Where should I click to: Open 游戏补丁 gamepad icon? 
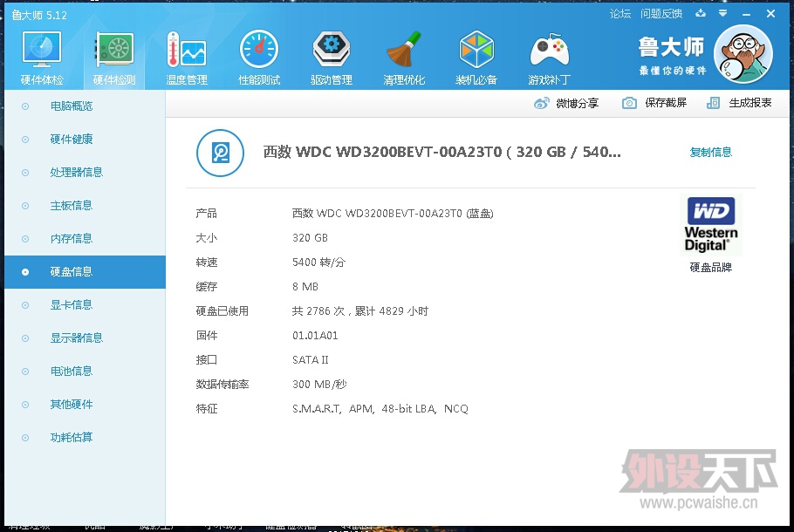(x=550, y=50)
